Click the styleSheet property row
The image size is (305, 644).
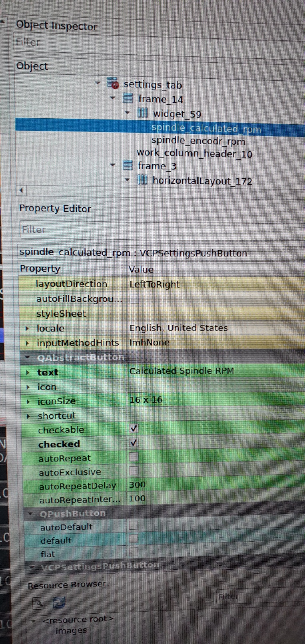click(x=162, y=314)
